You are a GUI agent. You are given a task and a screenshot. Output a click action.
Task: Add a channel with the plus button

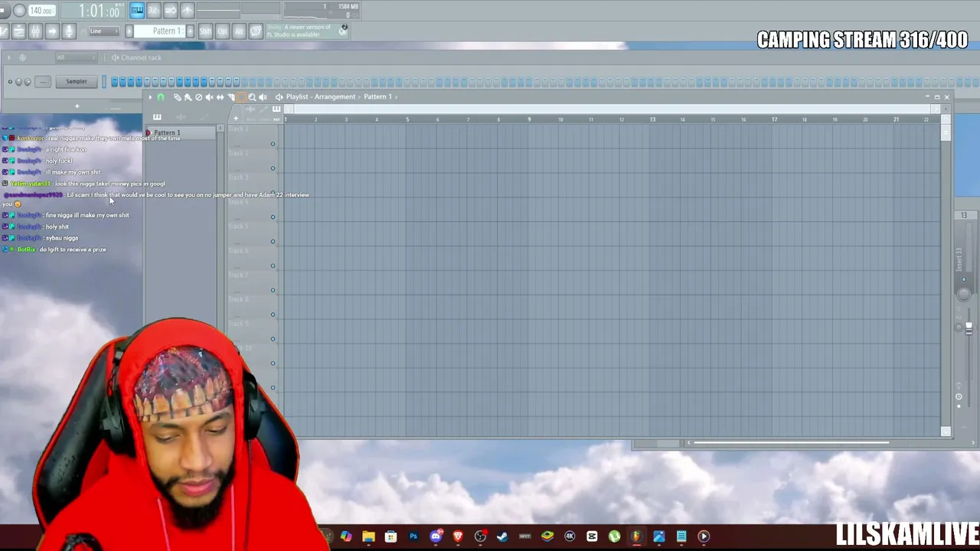[77, 106]
